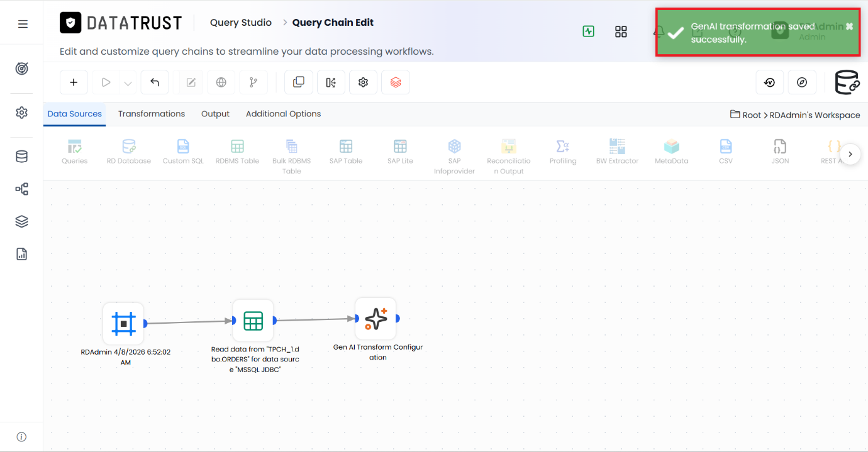The height and width of the screenshot is (452, 868).
Task: Click the output port of the ORDERS table node
Action: coord(275,321)
